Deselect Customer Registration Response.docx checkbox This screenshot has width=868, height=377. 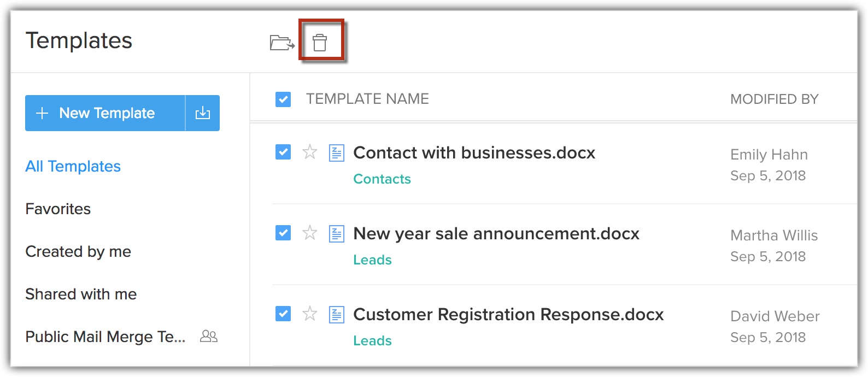(283, 314)
